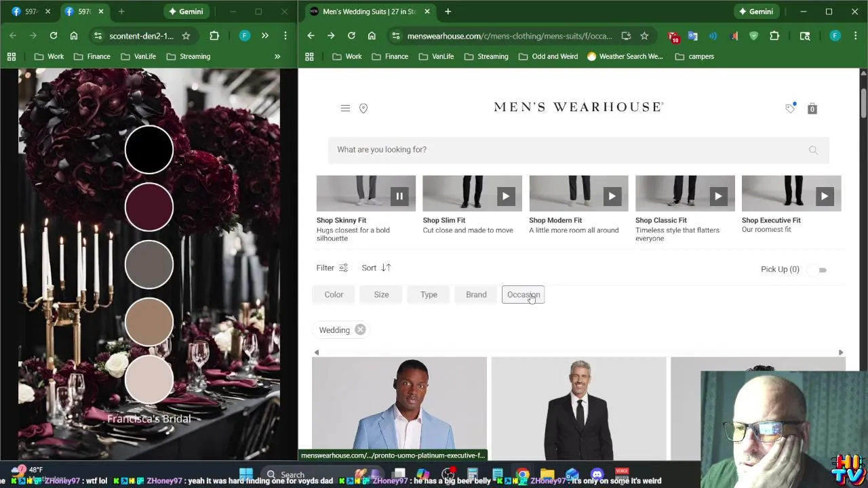The image size is (868, 488).
Task: Click the green shield extension icon
Action: (x=753, y=36)
